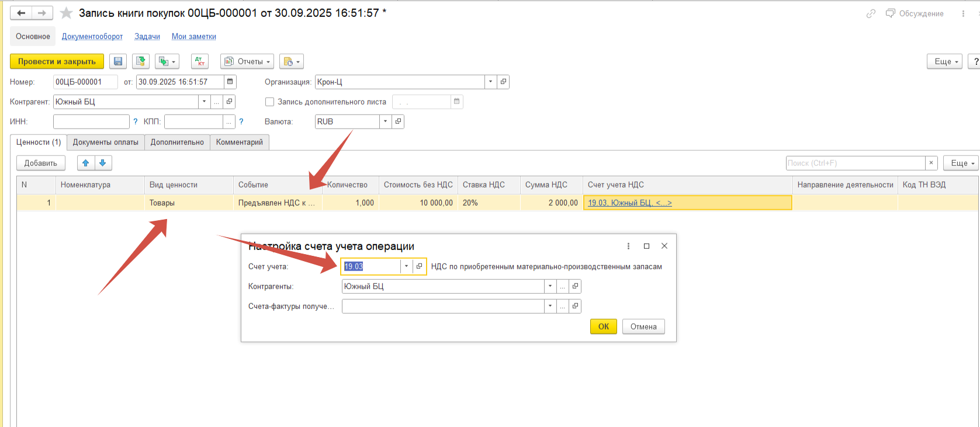Click the ИНН input field
Viewport: 980px width, 427px height.
tap(91, 121)
